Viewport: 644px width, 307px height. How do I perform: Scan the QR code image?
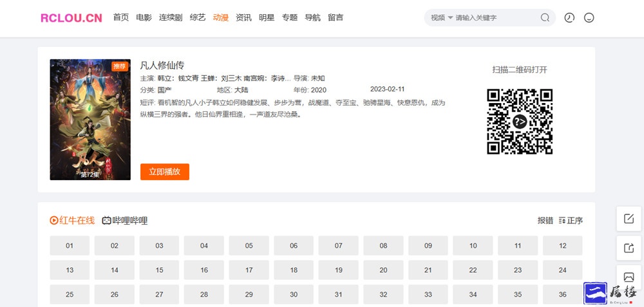(x=520, y=122)
